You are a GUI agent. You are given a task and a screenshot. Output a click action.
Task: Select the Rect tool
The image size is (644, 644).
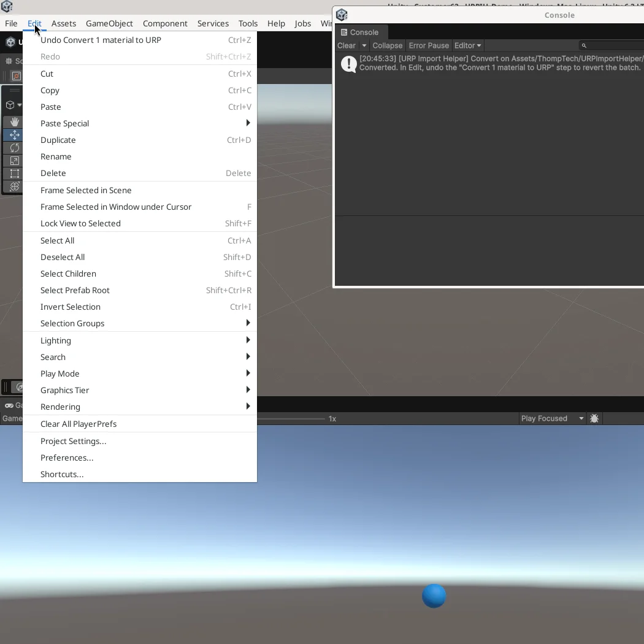tap(14, 174)
